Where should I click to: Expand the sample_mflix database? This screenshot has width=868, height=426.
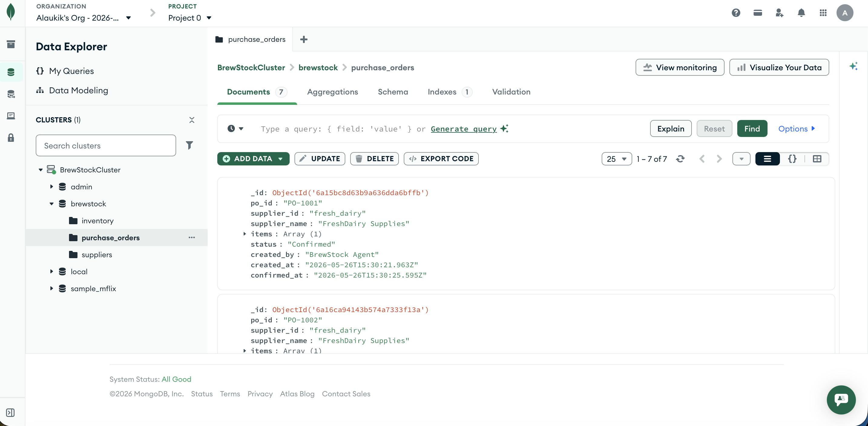51,288
